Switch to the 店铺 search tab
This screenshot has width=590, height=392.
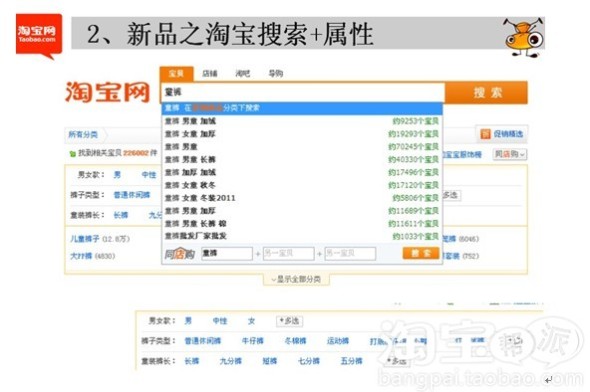(x=210, y=73)
